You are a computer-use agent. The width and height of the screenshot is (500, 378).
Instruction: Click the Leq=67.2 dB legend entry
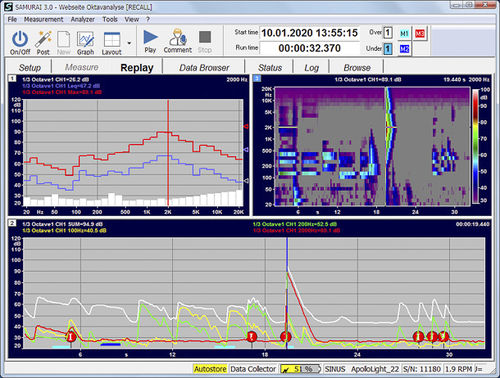pos(61,86)
